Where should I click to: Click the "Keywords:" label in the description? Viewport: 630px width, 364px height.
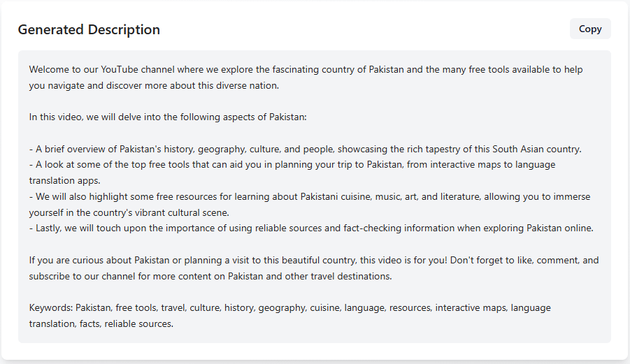(x=50, y=307)
